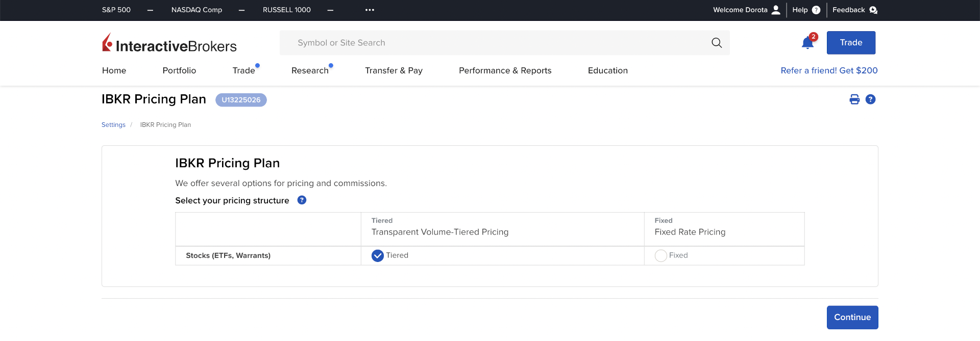Click the Settings breadcrumb link
The height and width of the screenshot is (341, 980).
(x=113, y=125)
